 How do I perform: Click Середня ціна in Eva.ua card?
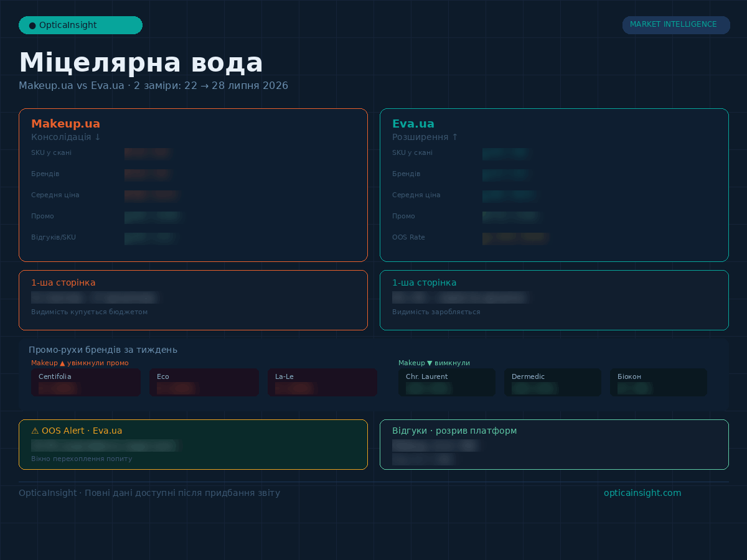[416, 195]
